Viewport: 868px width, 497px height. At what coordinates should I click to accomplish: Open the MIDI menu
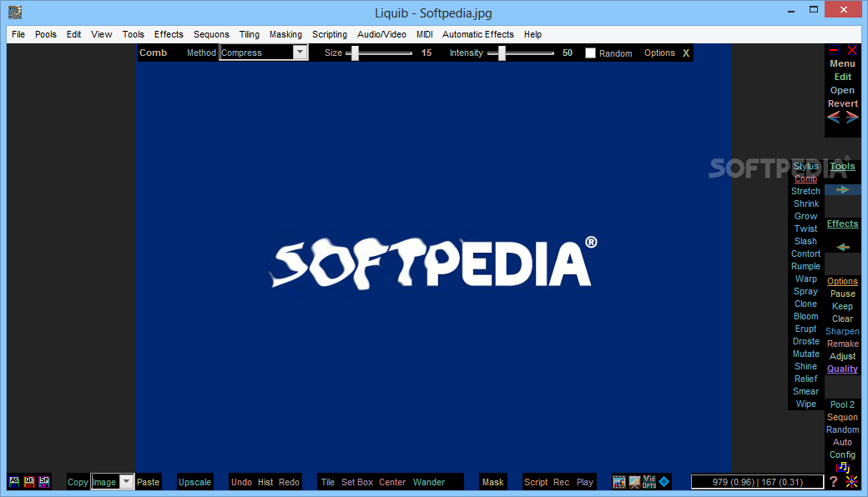tap(425, 34)
